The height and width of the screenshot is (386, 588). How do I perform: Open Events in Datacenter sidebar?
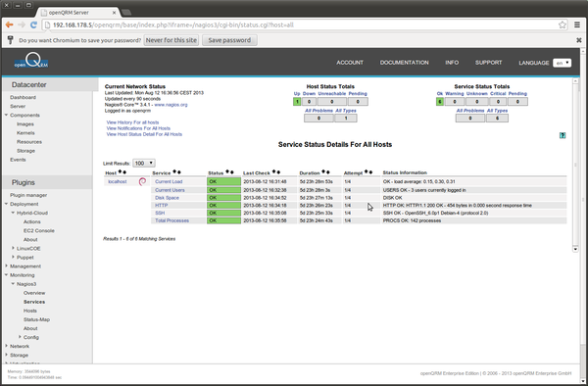point(18,160)
